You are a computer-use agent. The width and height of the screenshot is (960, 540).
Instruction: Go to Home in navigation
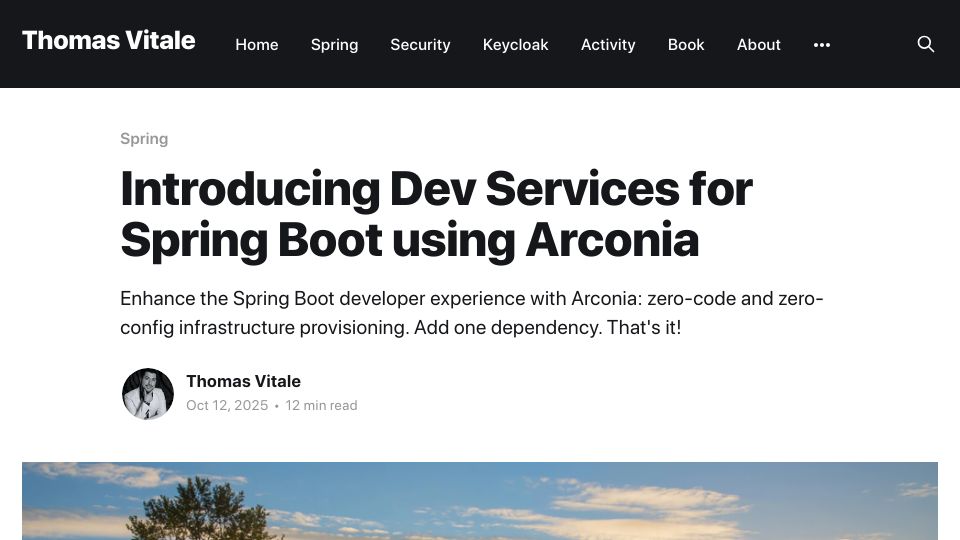[x=257, y=45]
